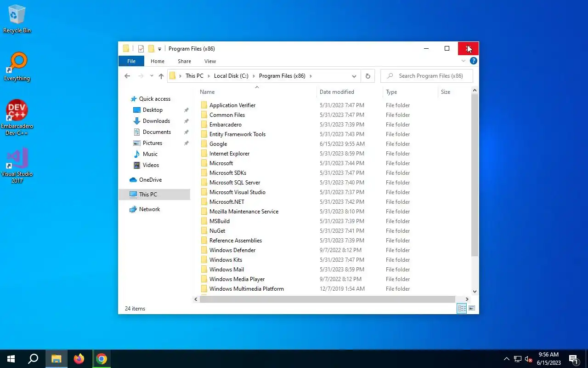Screen dimensions: 588x368
Task: Click the muted volume tray icon
Action: (528, 359)
